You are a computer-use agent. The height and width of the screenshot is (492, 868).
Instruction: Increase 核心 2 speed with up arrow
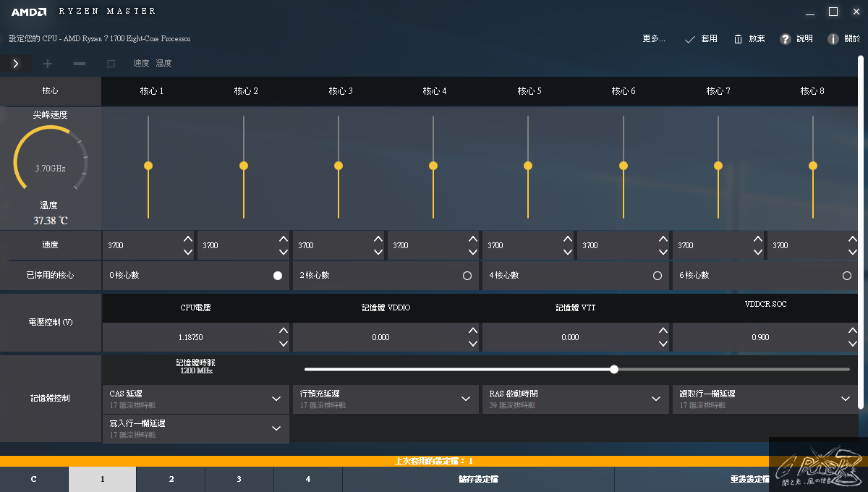283,239
